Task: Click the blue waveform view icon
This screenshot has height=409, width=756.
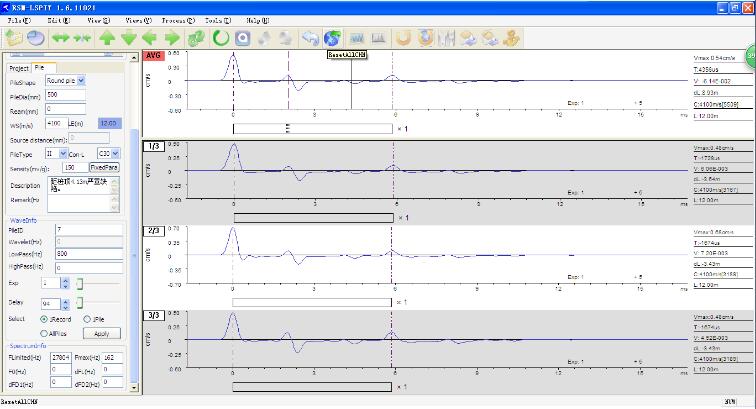Action: [357, 38]
